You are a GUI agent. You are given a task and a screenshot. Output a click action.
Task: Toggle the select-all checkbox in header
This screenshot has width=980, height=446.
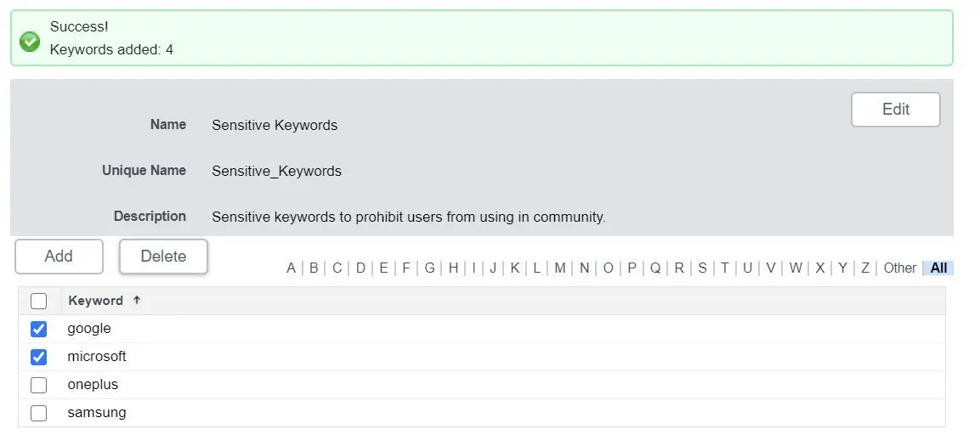click(39, 301)
